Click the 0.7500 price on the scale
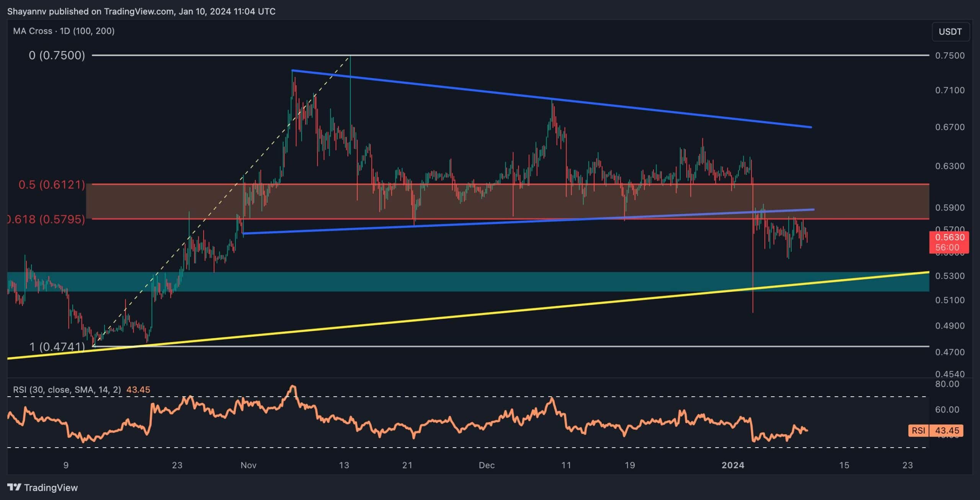Screen dimensions: 980x500 (x=950, y=55)
